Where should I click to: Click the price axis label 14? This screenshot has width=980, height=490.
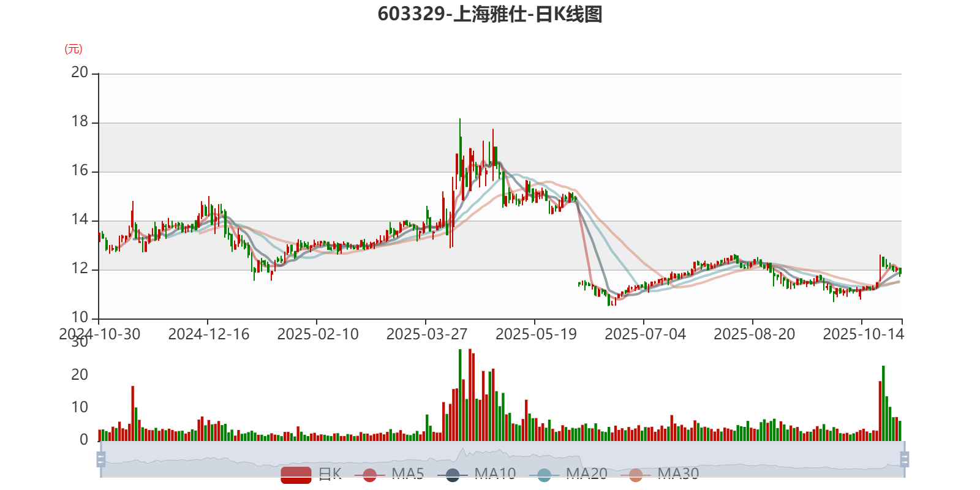coord(80,219)
